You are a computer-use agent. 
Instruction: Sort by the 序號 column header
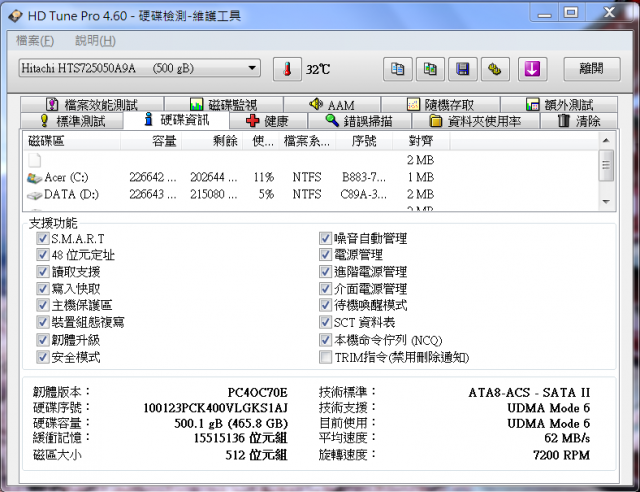[x=364, y=141]
